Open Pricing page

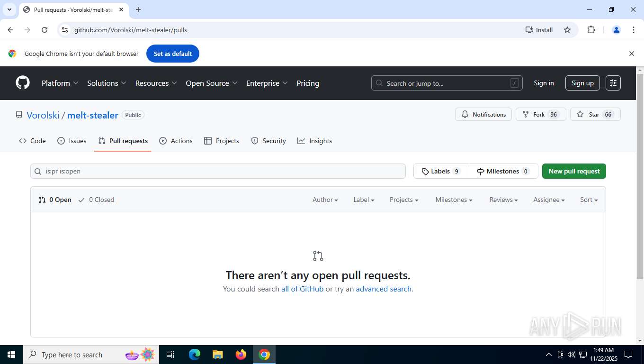(x=308, y=83)
